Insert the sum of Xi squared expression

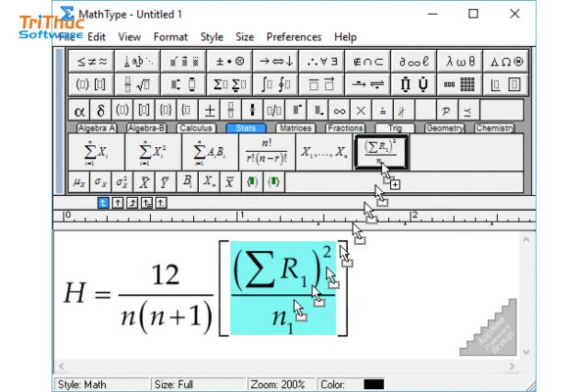coord(153,152)
